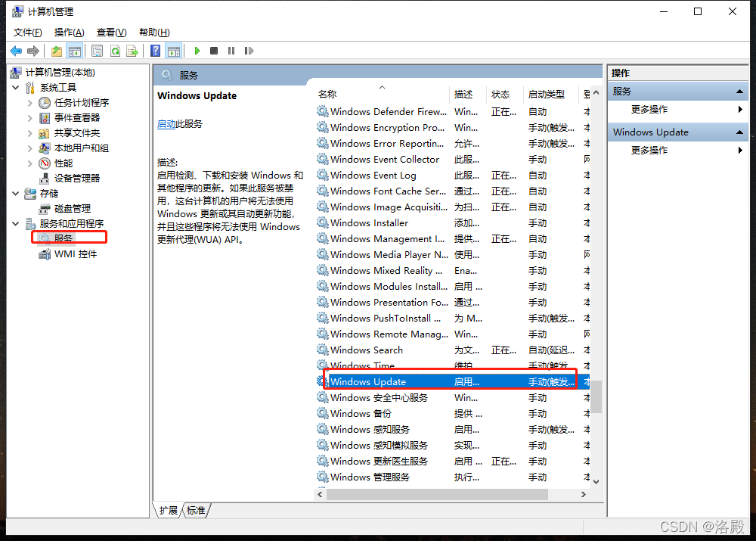Click the Export List toolbar icon
The height and width of the screenshot is (541, 756).
[132, 51]
